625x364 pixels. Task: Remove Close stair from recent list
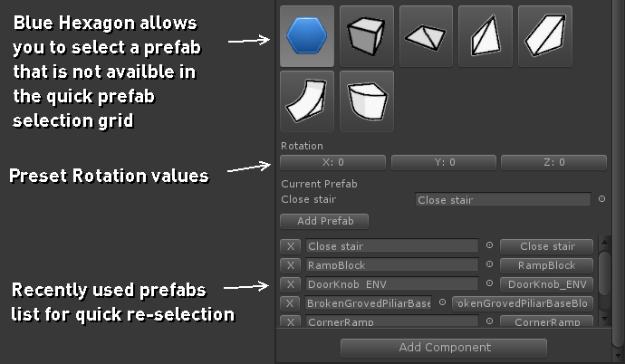(291, 246)
